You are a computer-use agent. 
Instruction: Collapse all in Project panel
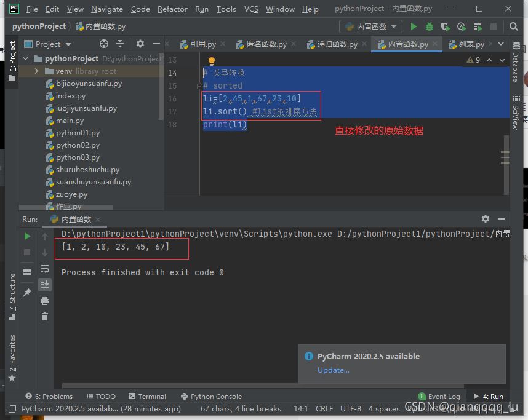click(121, 44)
